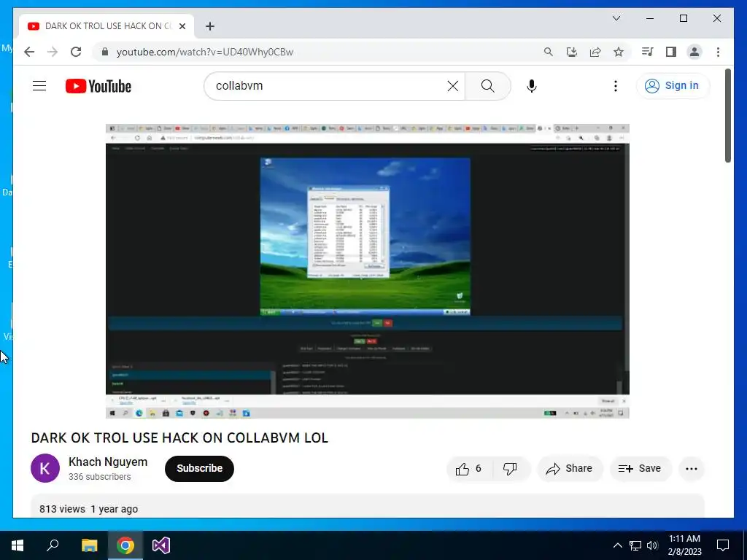Submit YouTube search with magnifier
Viewport: 747px width, 560px height.
tap(487, 86)
